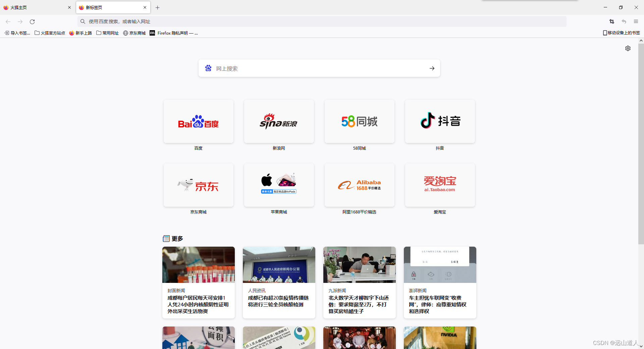
Task: Close the 新标签页 tab
Action: [x=145, y=7]
